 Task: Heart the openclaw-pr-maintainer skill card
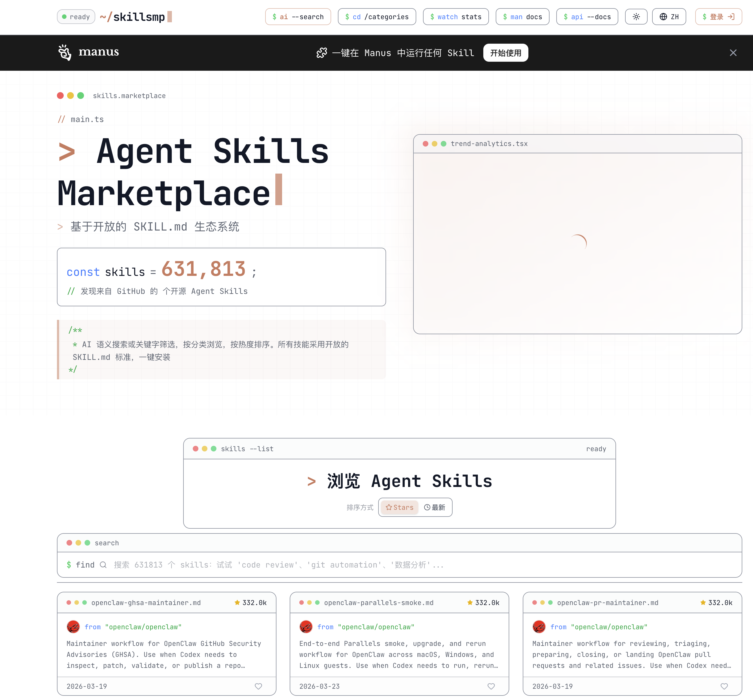[724, 686]
